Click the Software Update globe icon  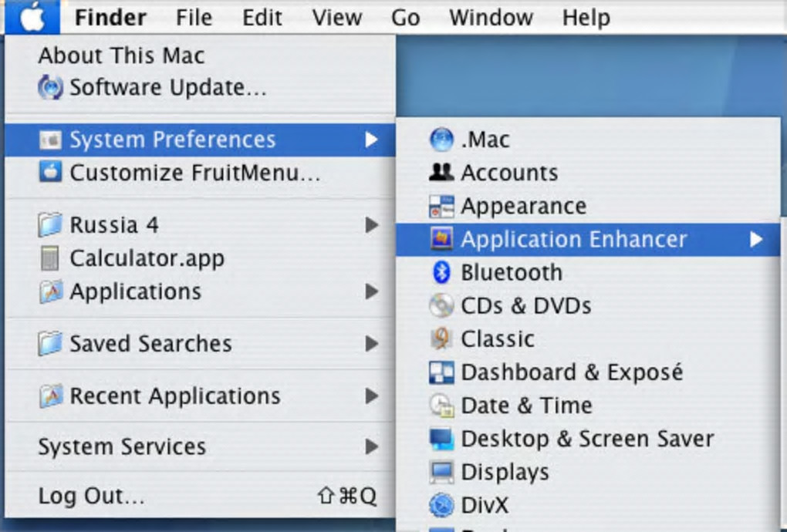(x=50, y=87)
